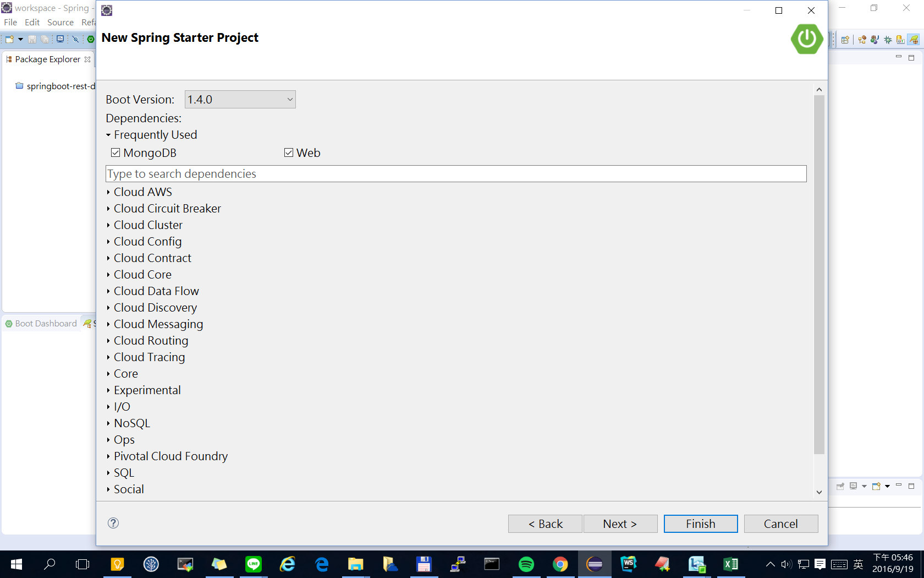Minimize the right-side editor panel
Screen dimensions: 924x578
click(899, 57)
